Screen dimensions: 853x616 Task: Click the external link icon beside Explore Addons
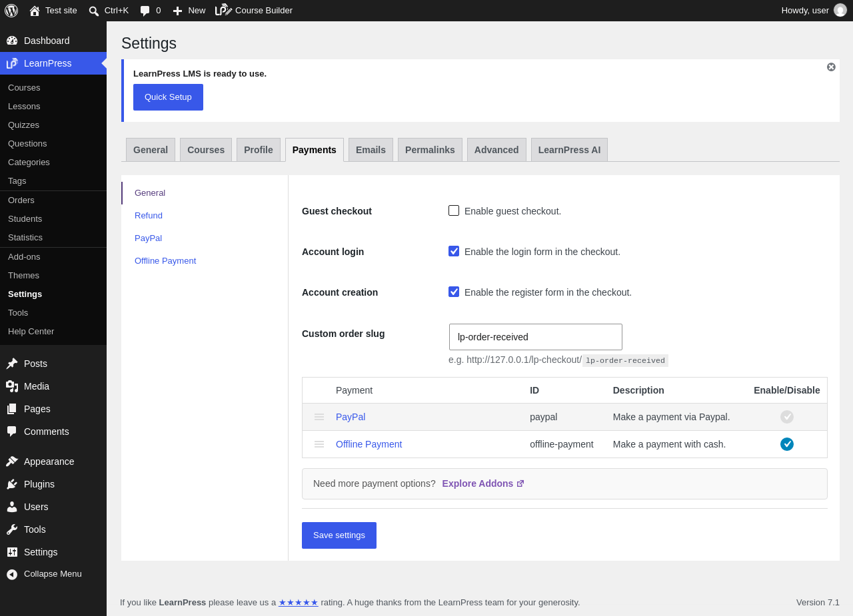point(520,483)
